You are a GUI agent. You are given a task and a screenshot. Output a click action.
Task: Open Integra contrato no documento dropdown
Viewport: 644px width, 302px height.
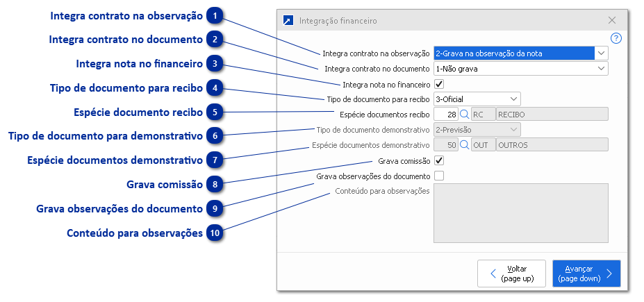coord(602,69)
